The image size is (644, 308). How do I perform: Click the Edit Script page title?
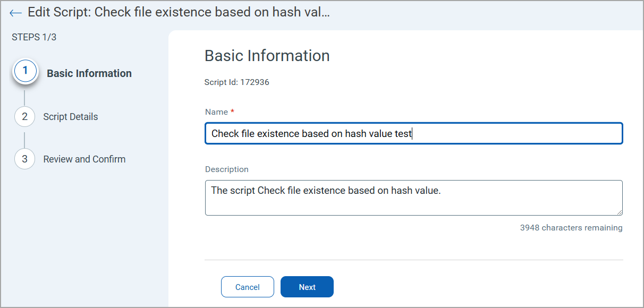pos(179,13)
